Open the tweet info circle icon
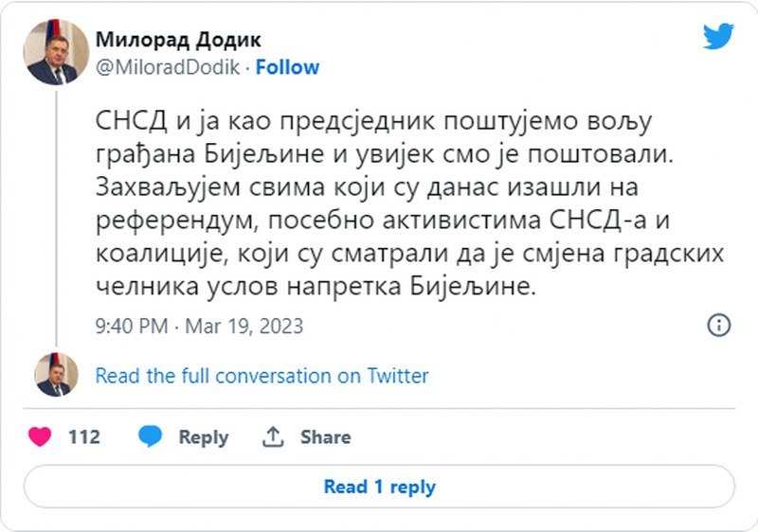Image resolution: width=758 pixels, height=532 pixels. (x=719, y=326)
